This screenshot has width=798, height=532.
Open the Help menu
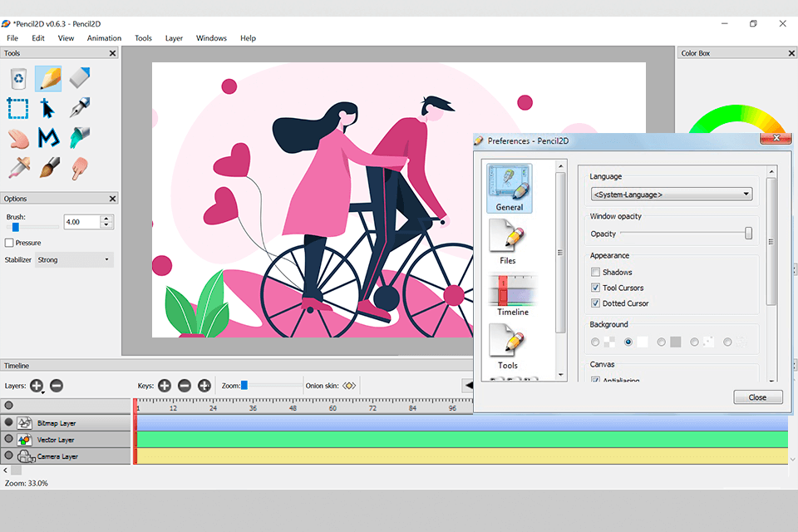(x=248, y=38)
